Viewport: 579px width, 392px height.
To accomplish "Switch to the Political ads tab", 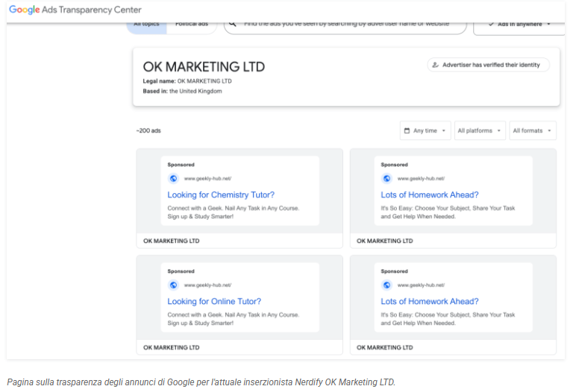I will click(x=191, y=24).
